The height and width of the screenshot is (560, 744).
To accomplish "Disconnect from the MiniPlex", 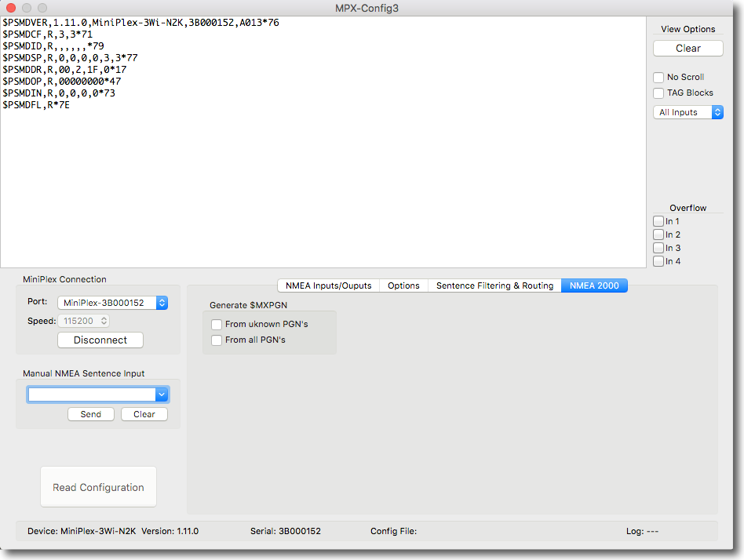I will [100, 340].
